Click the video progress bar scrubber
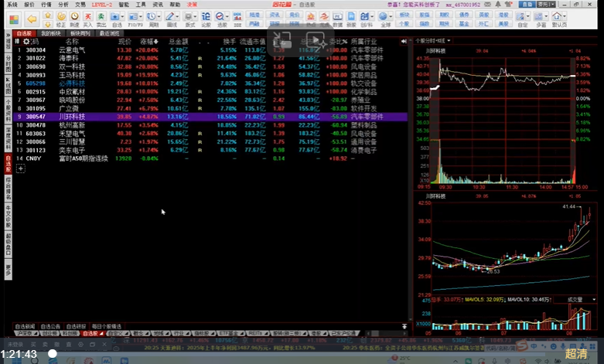The height and width of the screenshot is (364, 604). coord(53,354)
